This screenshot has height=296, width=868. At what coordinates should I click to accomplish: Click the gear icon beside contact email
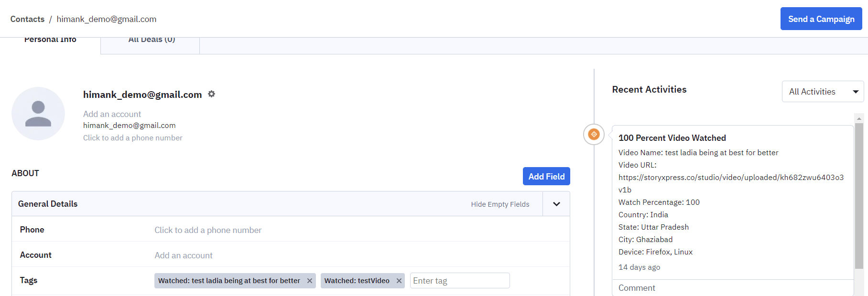211,94
